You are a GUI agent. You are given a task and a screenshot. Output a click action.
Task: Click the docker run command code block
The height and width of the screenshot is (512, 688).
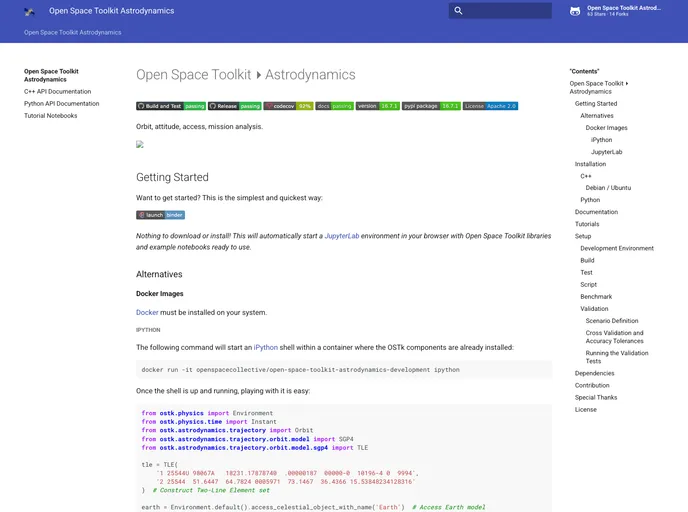344,370
